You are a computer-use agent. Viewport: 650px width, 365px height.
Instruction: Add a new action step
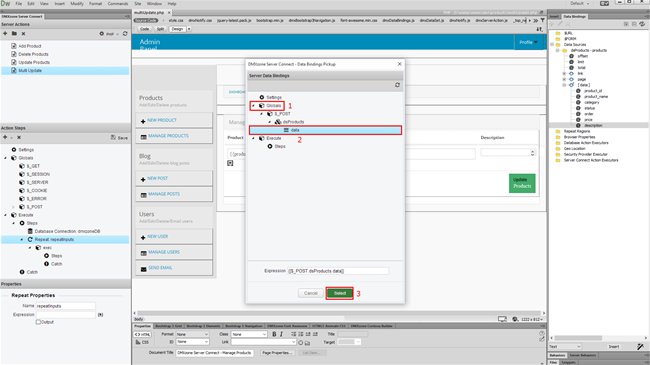pos(5,137)
